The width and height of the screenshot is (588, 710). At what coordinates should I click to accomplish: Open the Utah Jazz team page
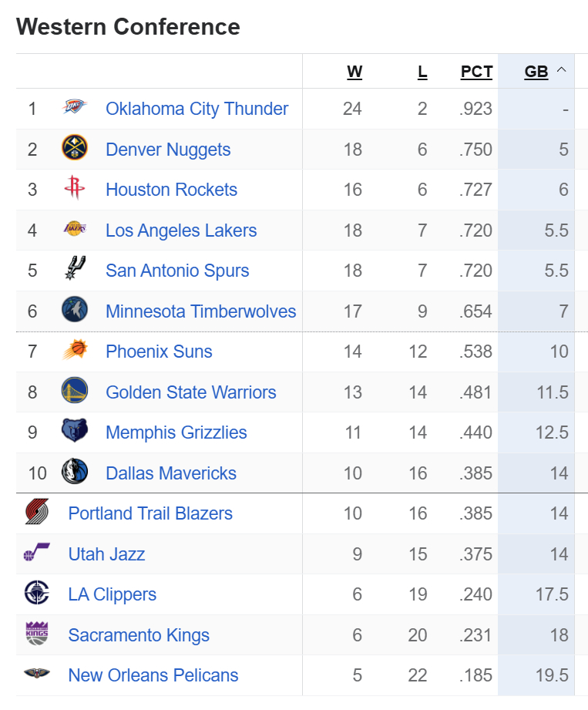pyautogui.click(x=106, y=554)
